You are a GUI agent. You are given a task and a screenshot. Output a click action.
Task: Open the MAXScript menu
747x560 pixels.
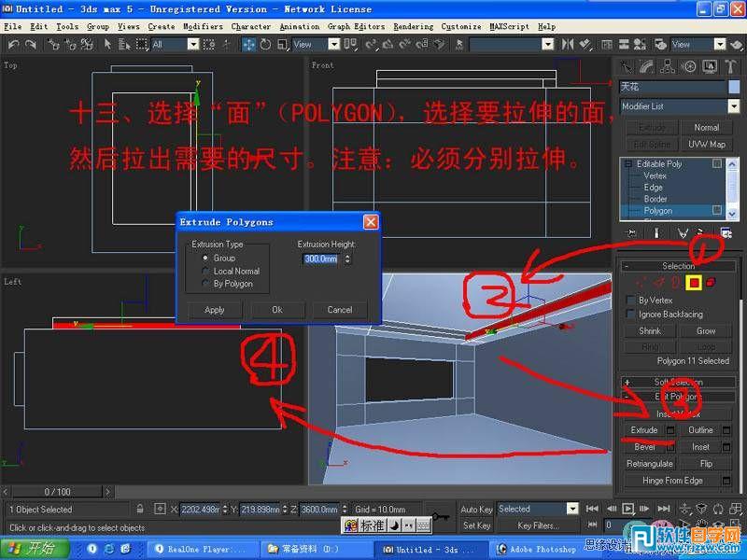pos(509,27)
